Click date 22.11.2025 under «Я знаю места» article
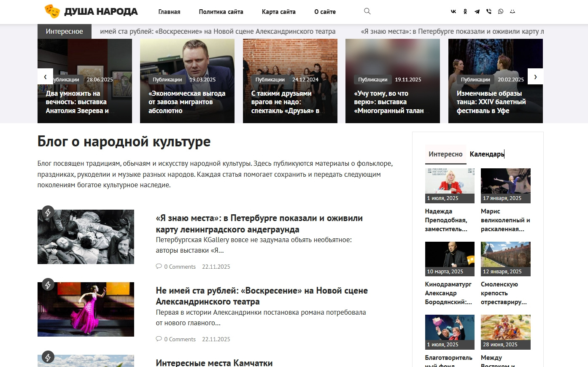Image resolution: width=588 pixels, height=367 pixels. pyautogui.click(x=216, y=267)
